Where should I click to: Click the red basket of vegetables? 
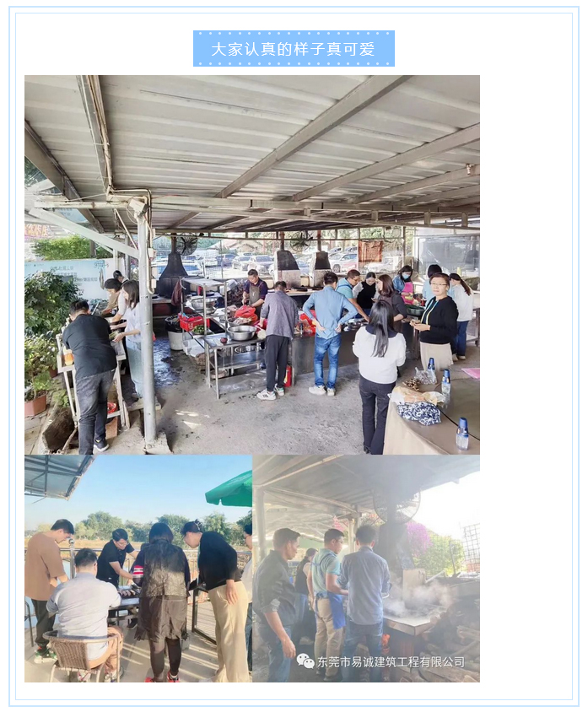(193, 321)
